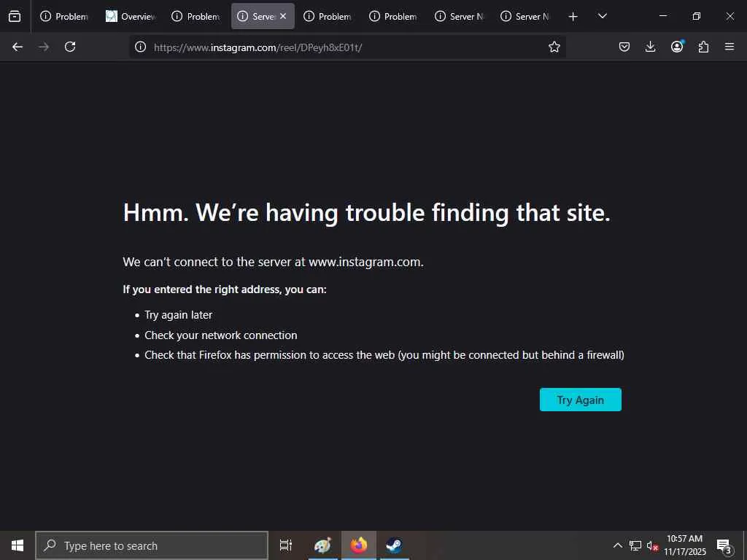The width and height of the screenshot is (747, 560).
Task: Click the muted volume tray icon
Action: coord(652,545)
